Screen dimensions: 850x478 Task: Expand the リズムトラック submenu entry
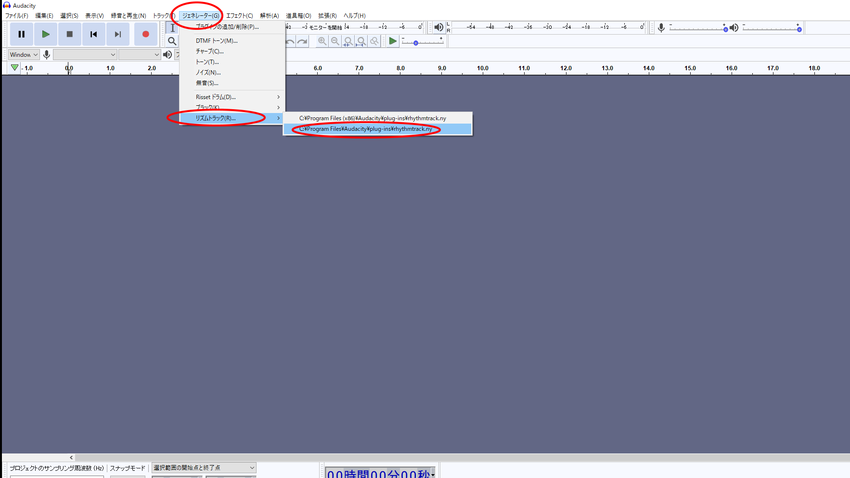pos(232,118)
